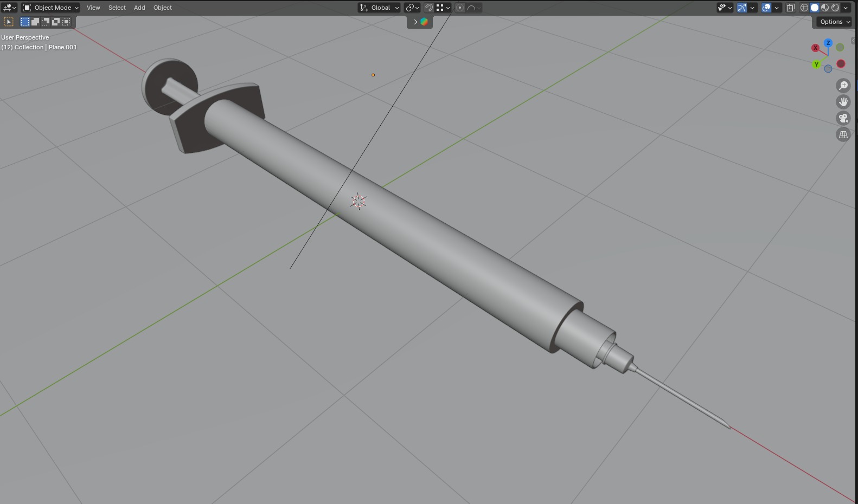Choose Extend existing selection mode
858x504 pixels.
click(x=35, y=22)
